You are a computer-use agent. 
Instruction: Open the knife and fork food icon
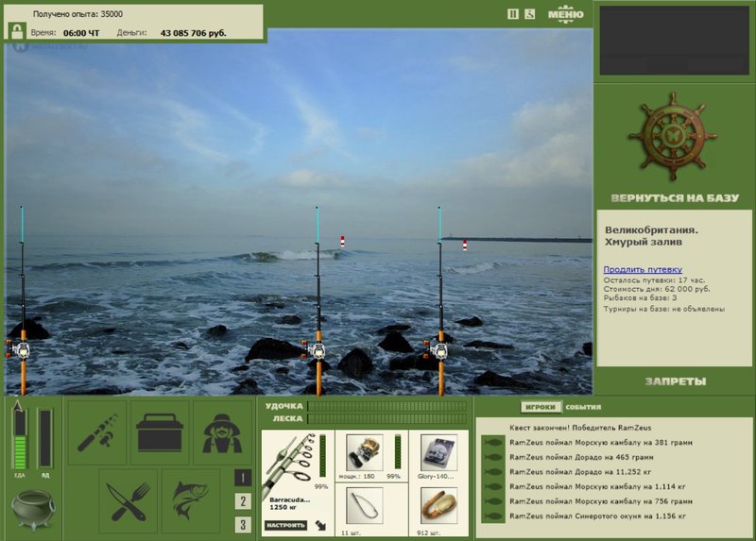[x=129, y=501]
